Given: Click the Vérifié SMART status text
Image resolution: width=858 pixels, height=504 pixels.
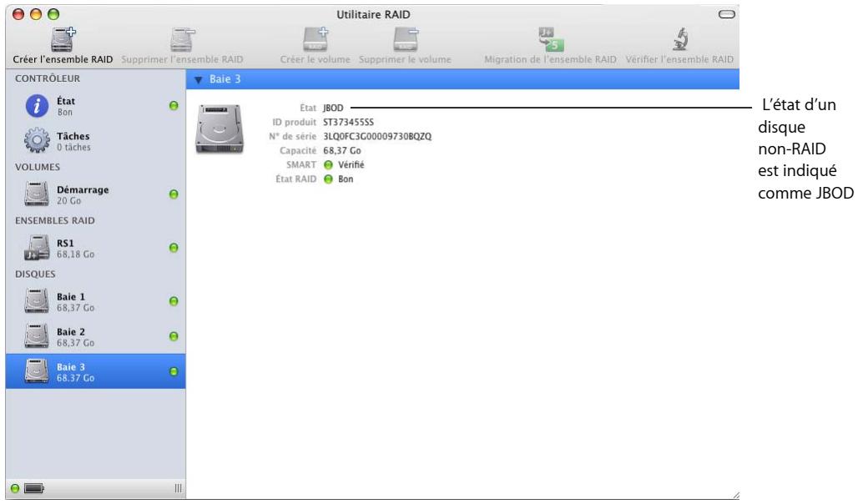Looking at the screenshot, I should click(351, 164).
